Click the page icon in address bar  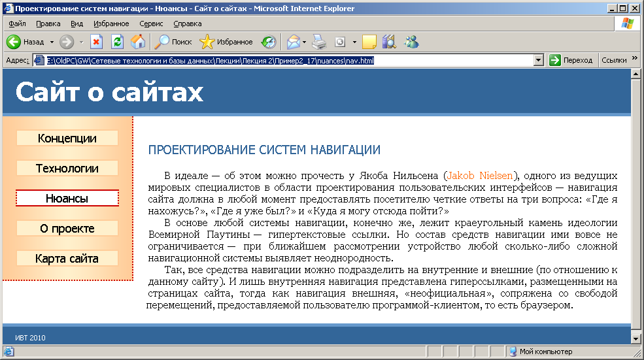click(x=39, y=61)
